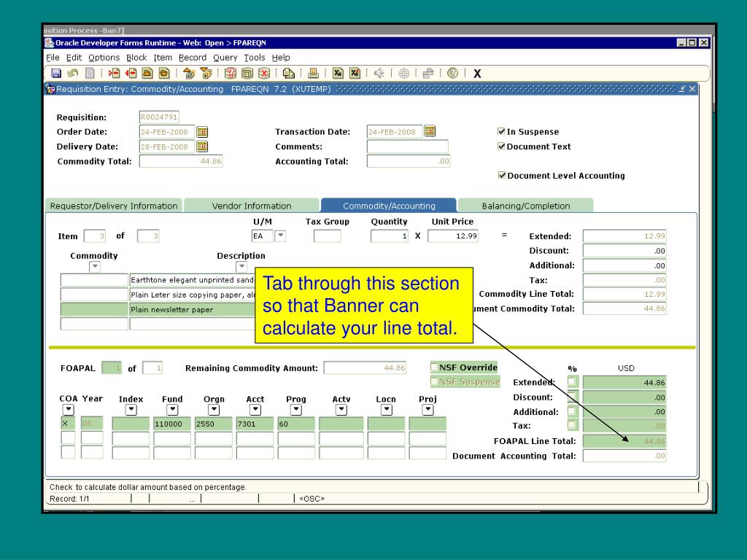Open the Options menu
The width and height of the screenshot is (747, 560).
coord(104,58)
